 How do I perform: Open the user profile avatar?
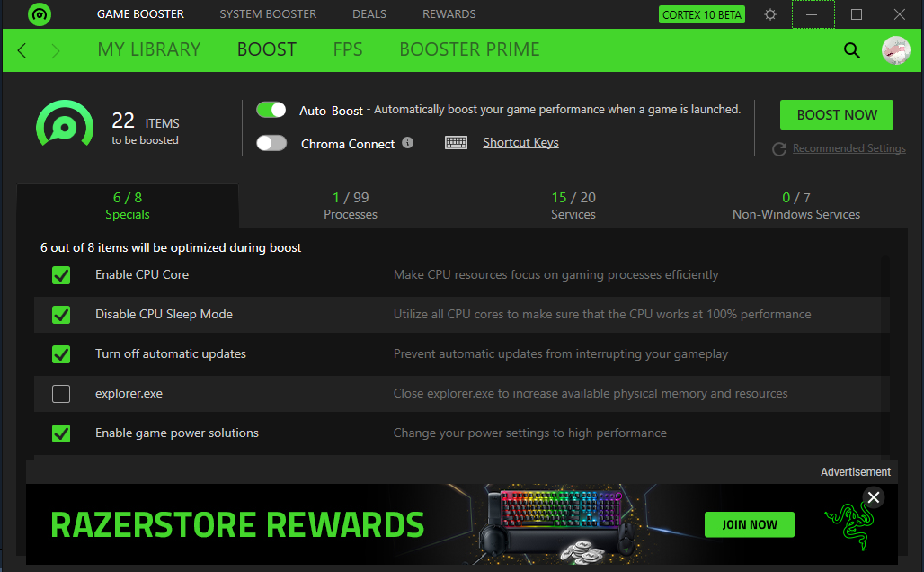tap(896, 50)
